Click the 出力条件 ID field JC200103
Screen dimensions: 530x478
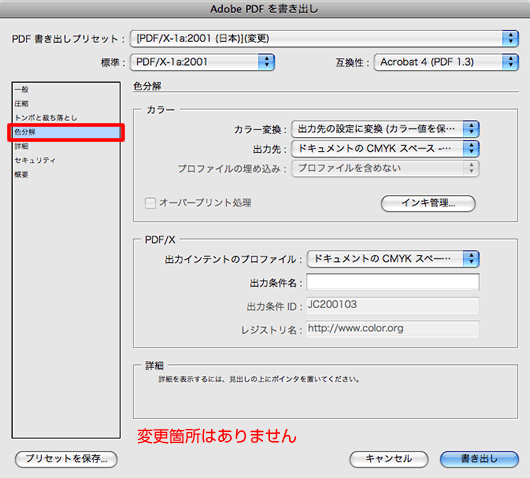click(x=393, y=305)
